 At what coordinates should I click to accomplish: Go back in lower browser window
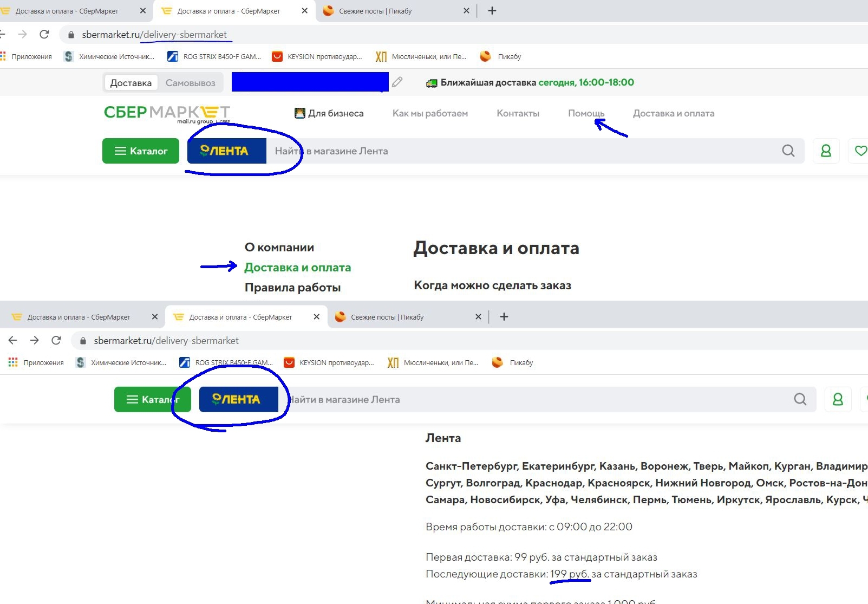13,340
